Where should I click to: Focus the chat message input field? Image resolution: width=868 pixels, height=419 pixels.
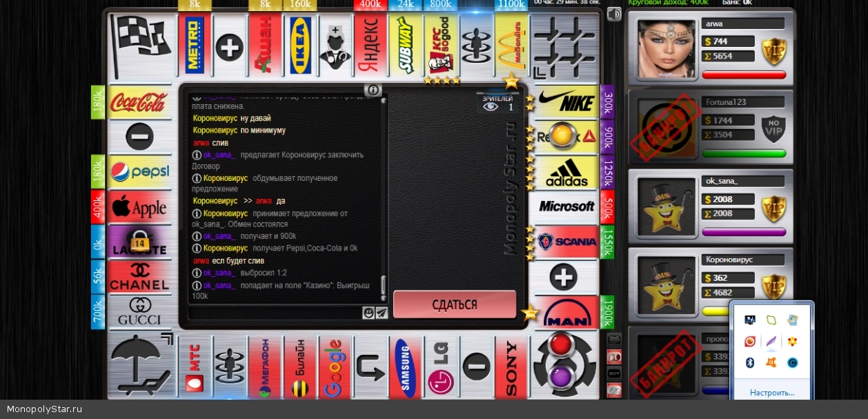tap(275, 313)
